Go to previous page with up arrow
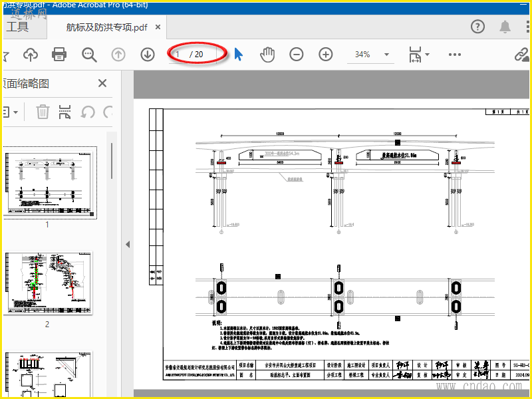The height and width of the screenshot is (399, 532). 118,55
